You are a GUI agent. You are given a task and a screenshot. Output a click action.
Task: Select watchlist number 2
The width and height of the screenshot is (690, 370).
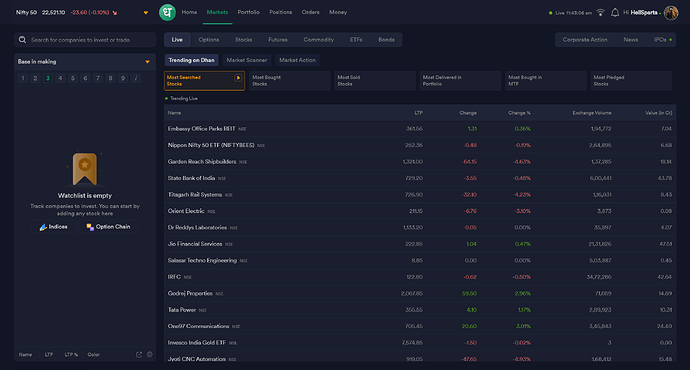(x=35, y=78)
